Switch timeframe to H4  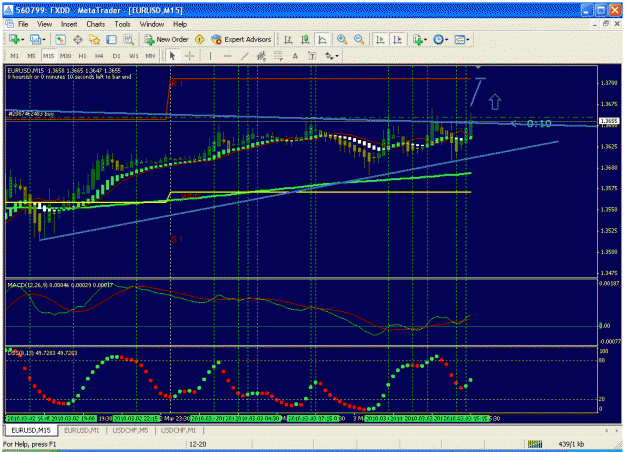pos(99,56)
